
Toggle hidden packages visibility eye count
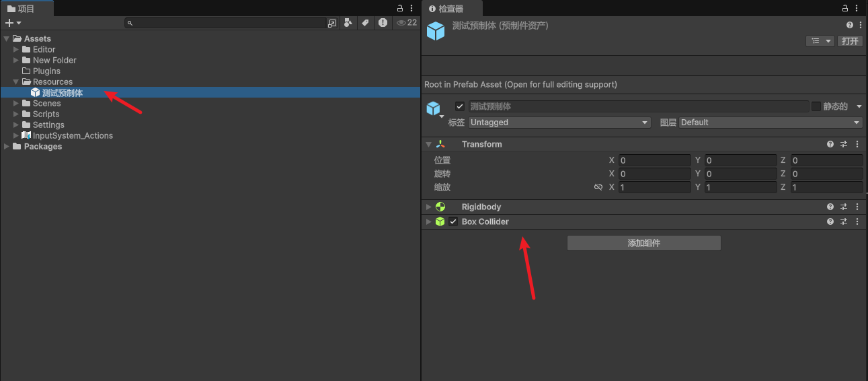[407, 23]
